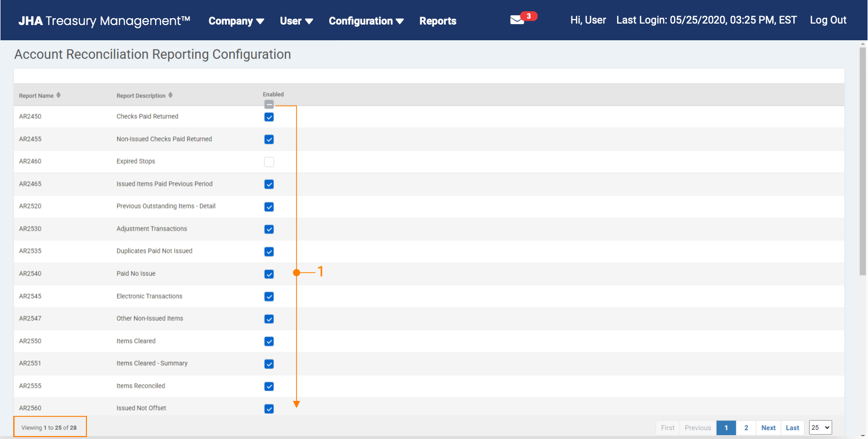Screen dimensions: 868x439
Task: Enable the Expired Stops report checkbox
Action: (x=269, y=162)
